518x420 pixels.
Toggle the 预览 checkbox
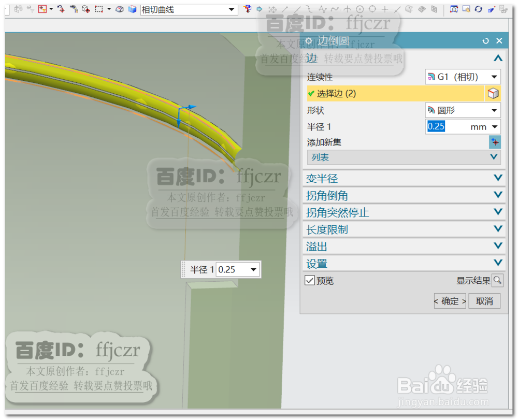pyautogui.click(x=310, y=280)
